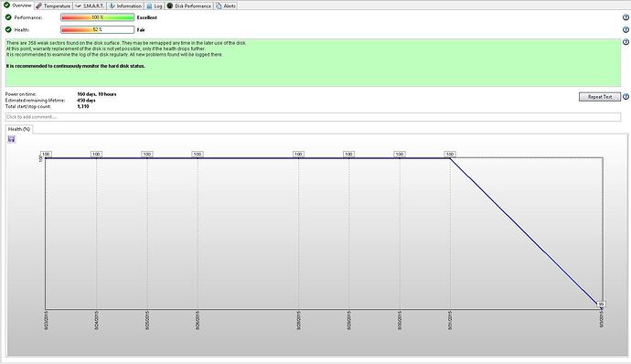Click the final 99 data point label
The width and height of the screenshot is (631, 364).
601,305
